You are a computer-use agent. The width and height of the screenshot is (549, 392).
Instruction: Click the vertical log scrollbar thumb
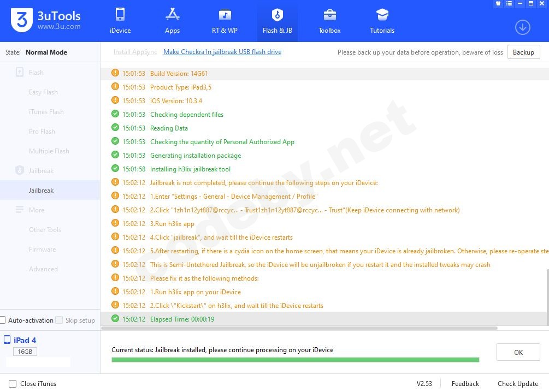click(x=547, y=297)
